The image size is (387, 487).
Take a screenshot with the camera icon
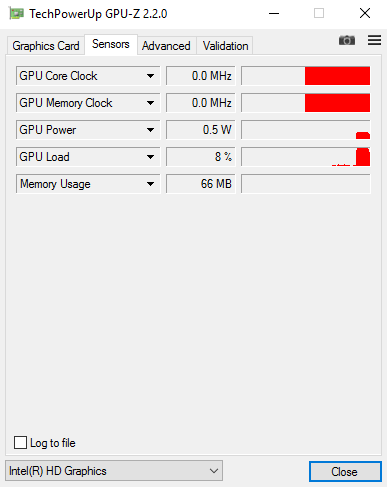[x=347, y=41]
